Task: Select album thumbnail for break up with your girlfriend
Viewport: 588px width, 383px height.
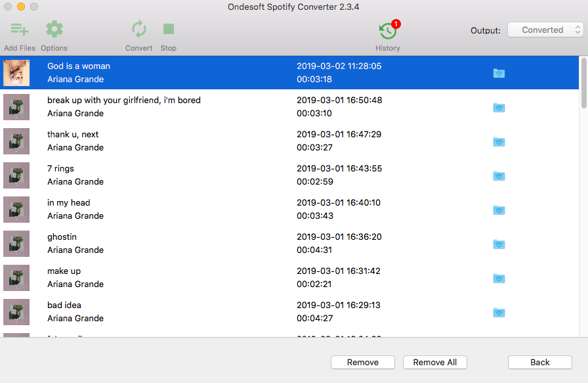Action: [16, 107]
